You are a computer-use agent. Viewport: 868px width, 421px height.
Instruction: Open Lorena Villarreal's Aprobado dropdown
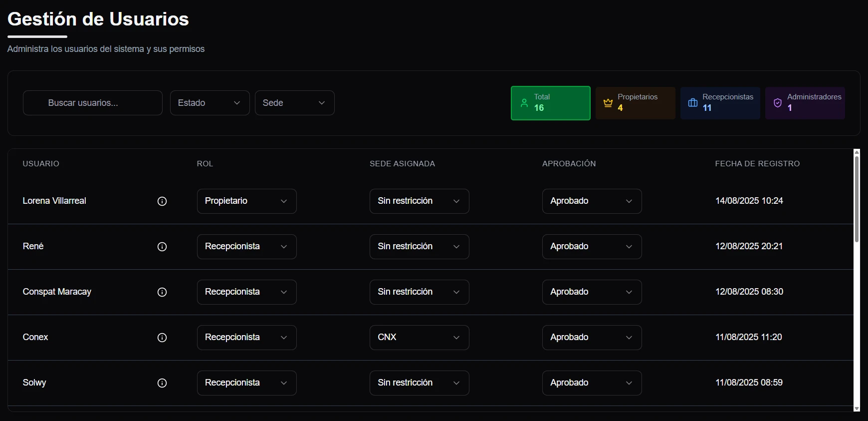click(592, 201)
